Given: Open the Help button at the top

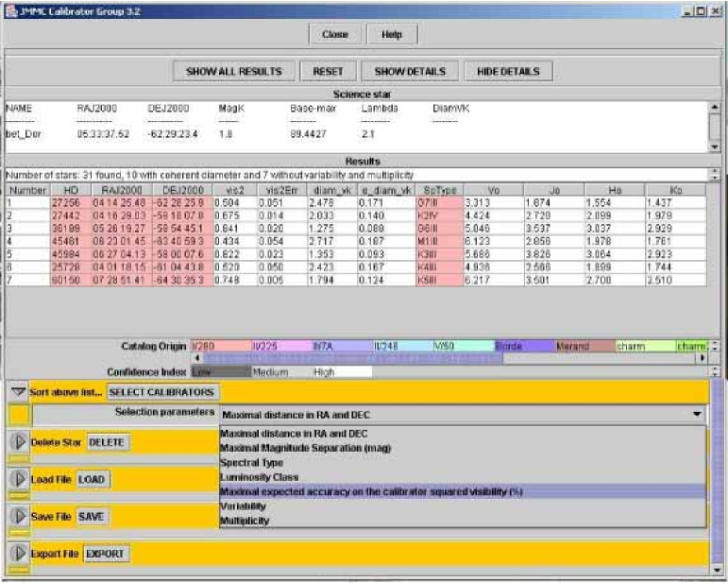Looking at the screenshot, I should (392, 34).
